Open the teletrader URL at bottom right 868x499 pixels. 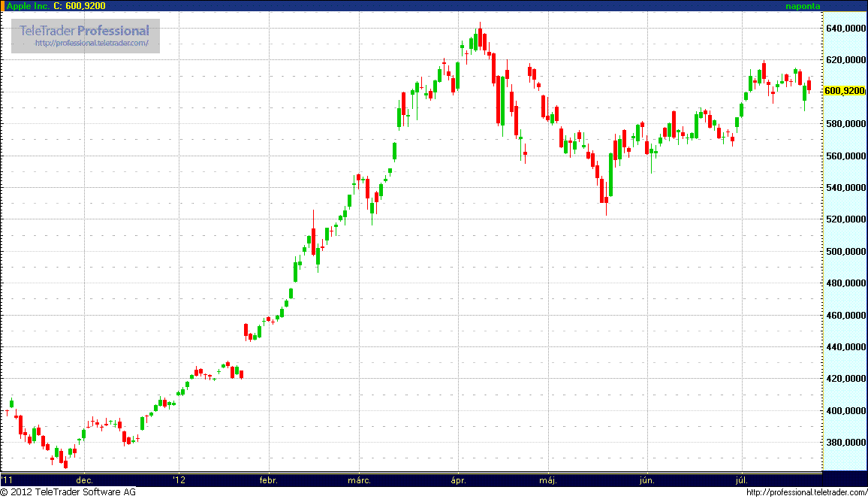click(x=806, y=492)
